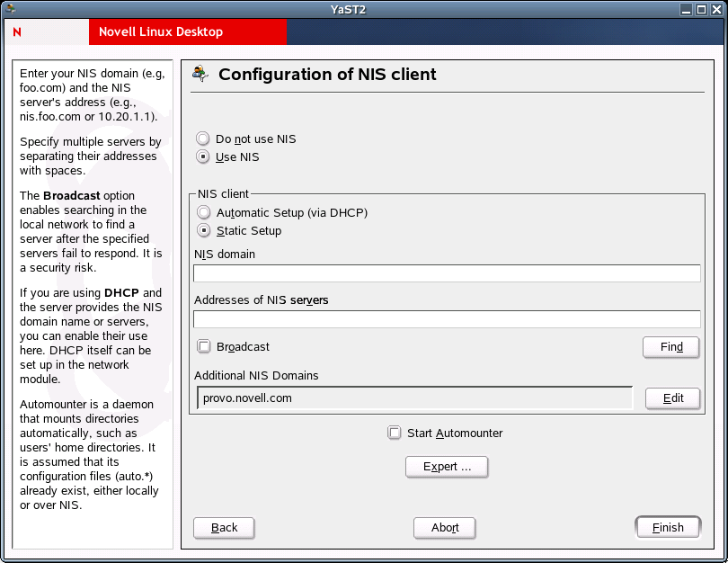
Task: Click Finish to apply configuration
Action: tap(668, 528)
